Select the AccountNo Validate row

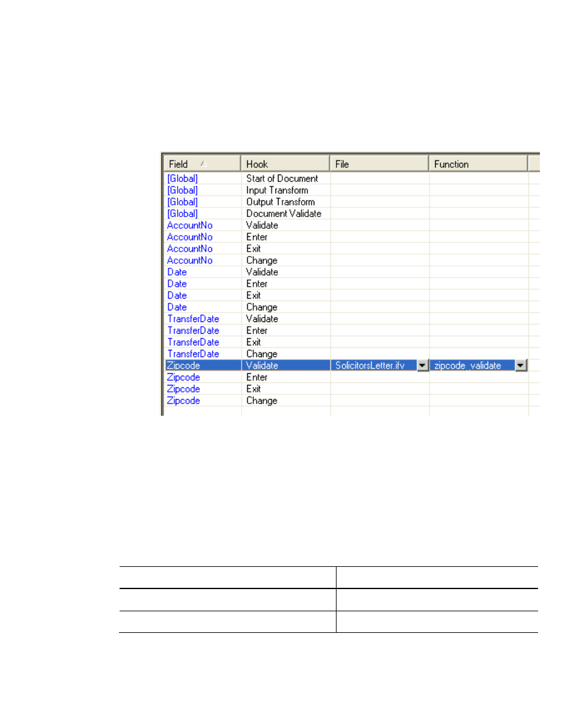coord(351,225)
